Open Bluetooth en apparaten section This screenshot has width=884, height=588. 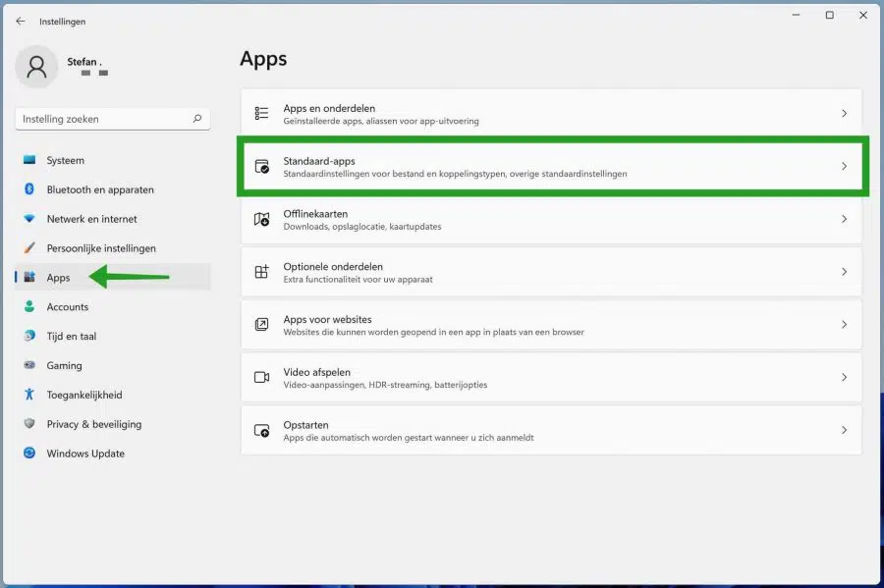pyautogui.click(x=113, y=189)
